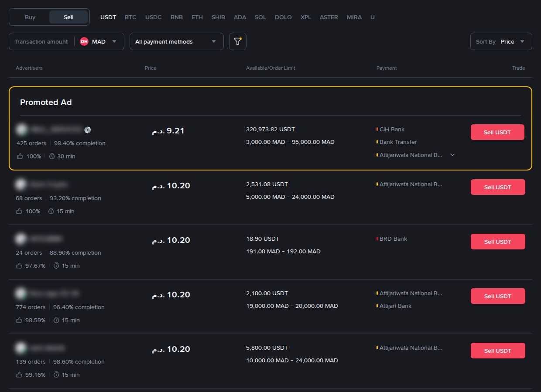Click the 9.21 promoted price
Viewport: 541px width, 392px height.
click(x=168, y=130)
